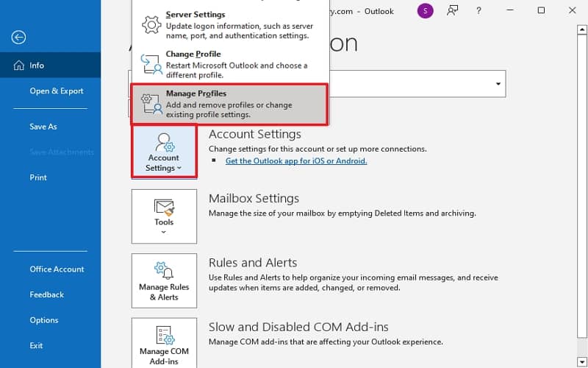Click the scrollbar down arrow

pyautogui.click(x=582, y=361)
